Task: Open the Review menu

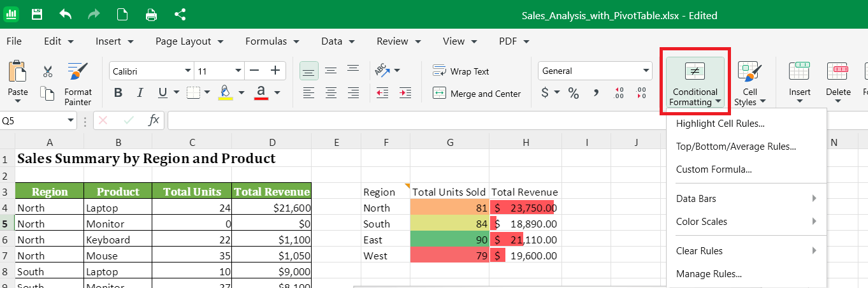Action: point(399,41)
